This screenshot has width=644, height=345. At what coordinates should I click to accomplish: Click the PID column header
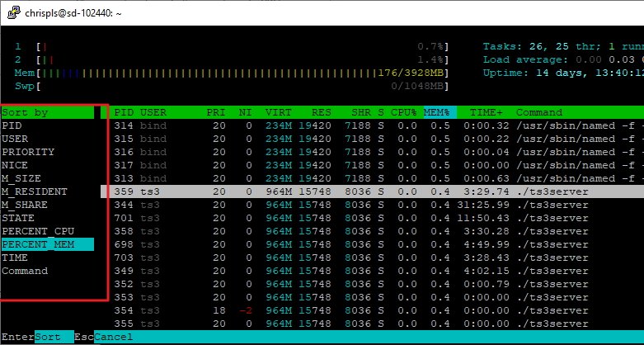coord(124,112)
